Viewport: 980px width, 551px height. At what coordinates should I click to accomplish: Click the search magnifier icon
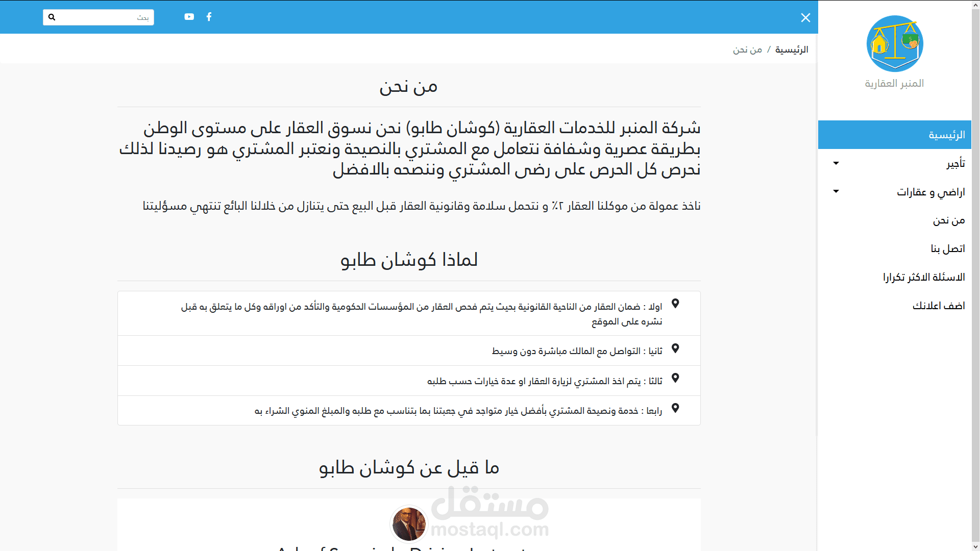coord(52,17)
